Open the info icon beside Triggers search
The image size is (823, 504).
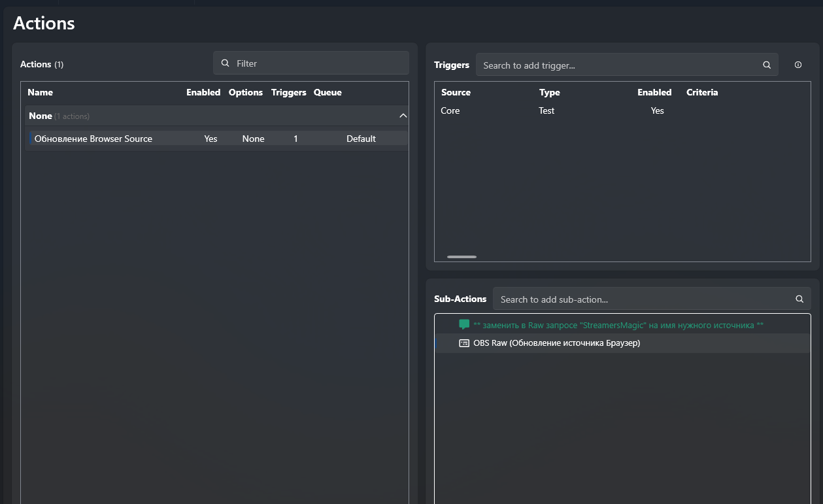[x=798, y=65]
